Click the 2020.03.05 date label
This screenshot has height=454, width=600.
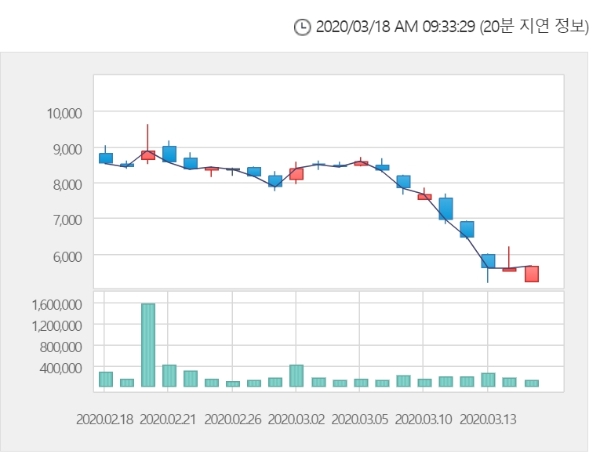[359, 419]
